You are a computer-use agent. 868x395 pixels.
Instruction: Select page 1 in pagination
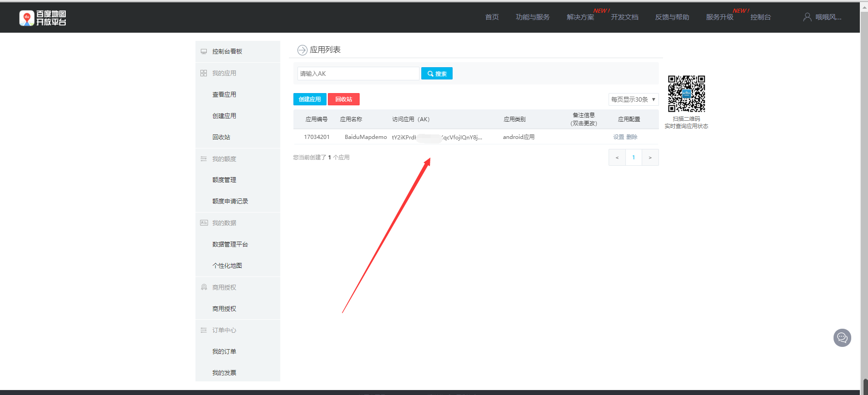pos(634,158)
